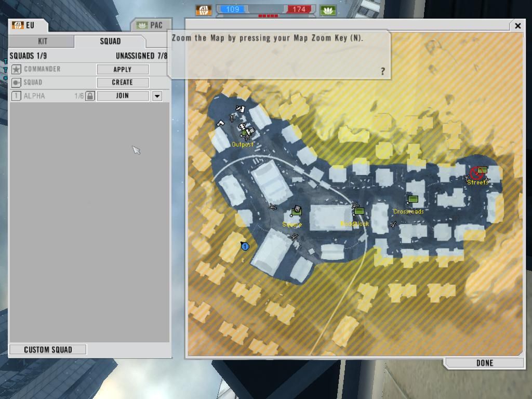Open the Custom Squad button

(48, 350)
